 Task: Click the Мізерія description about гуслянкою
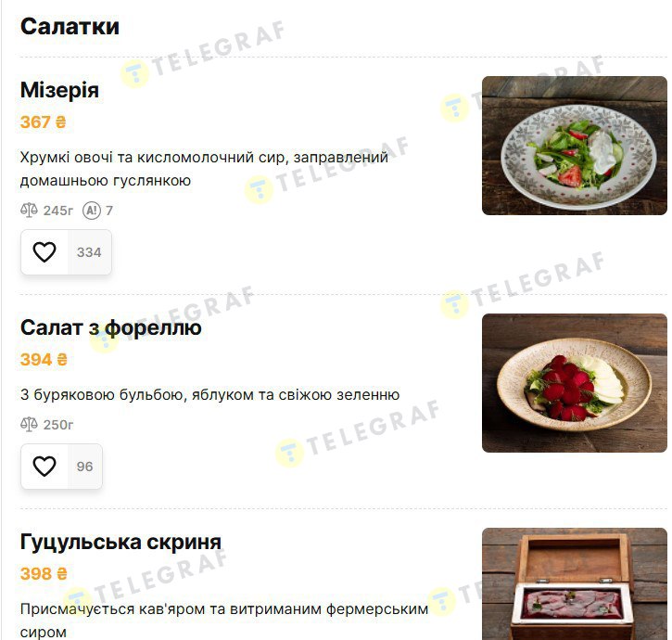(x=204, y=169)
